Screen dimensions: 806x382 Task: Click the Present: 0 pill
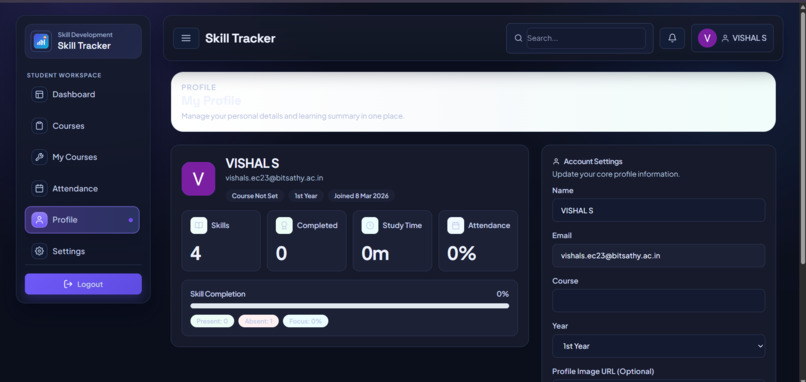pos(212,321)
